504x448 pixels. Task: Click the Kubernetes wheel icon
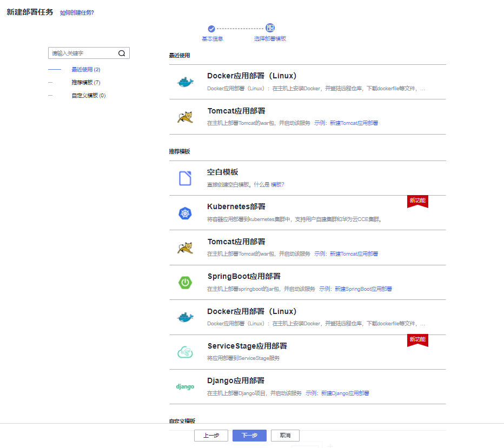tap(185, 213)
